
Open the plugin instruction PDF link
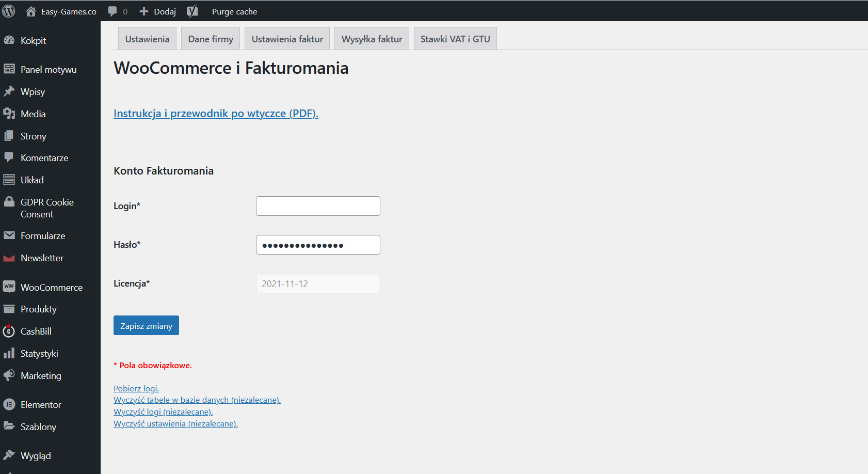(x=216, y=114)
